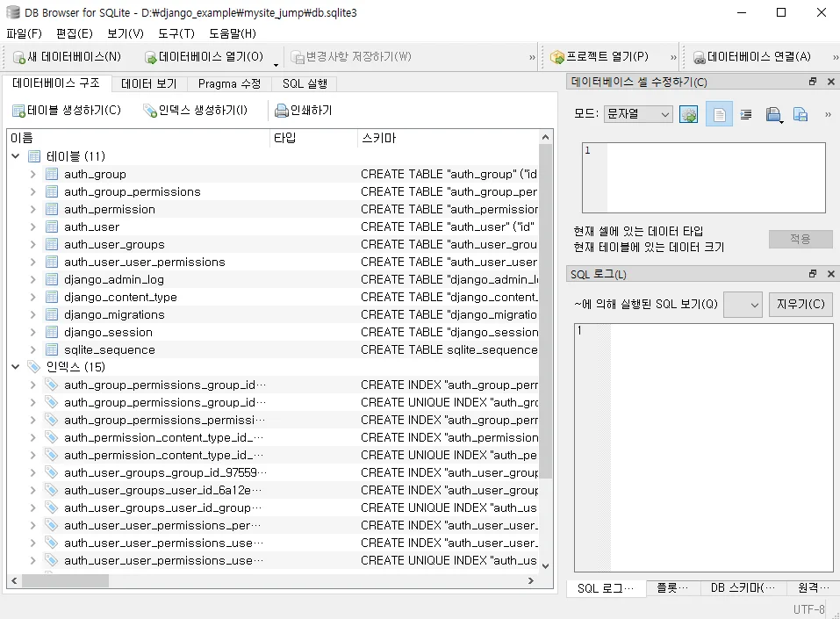Viewport: 840px width, 619px height.
Task: Toggle automatic mode switching gear icon
Action: 688,114
